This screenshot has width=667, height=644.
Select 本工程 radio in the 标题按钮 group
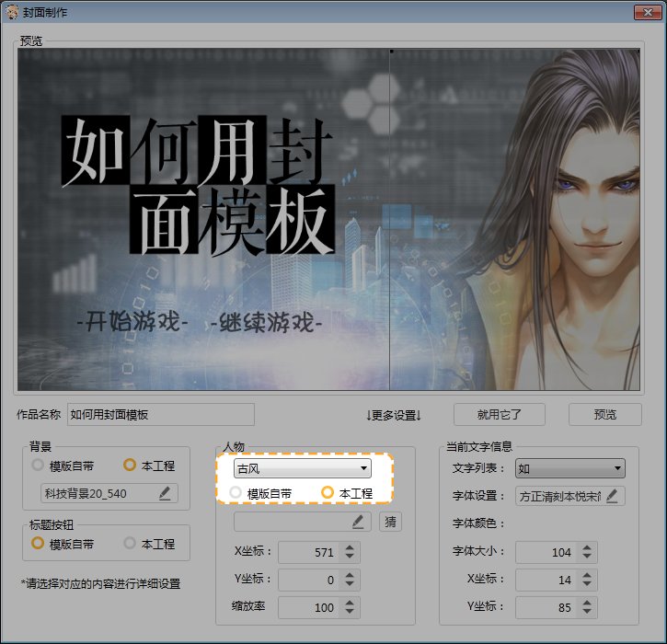click(130, 544)
